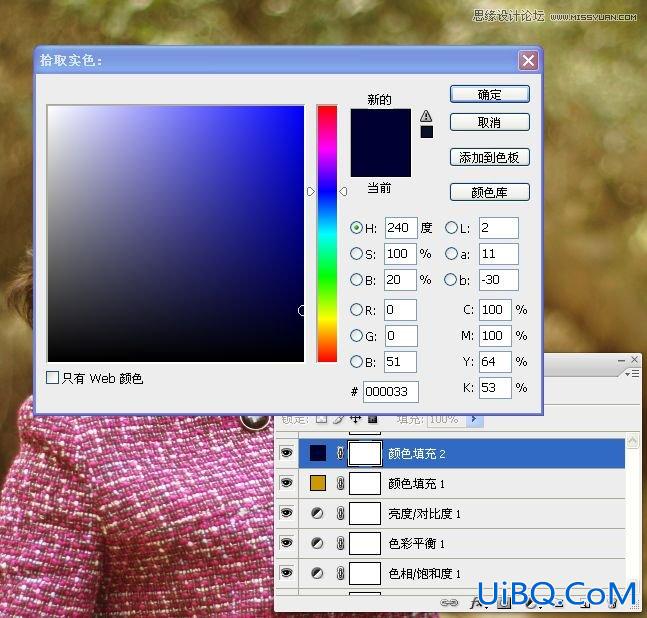
Task: Click the G field showing 0
Action: click(401, 336)
